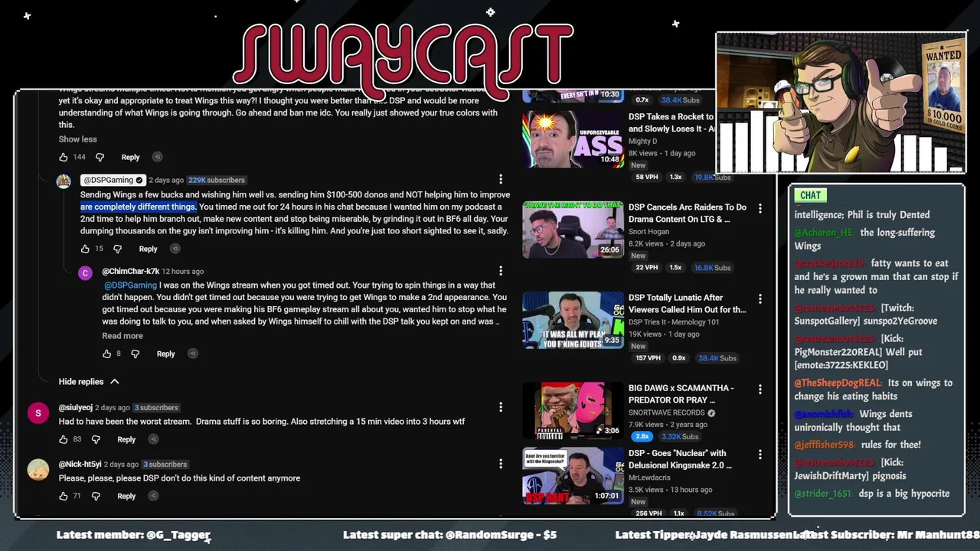Open ChimChar-k7k purple avatar

pos(86,273)
